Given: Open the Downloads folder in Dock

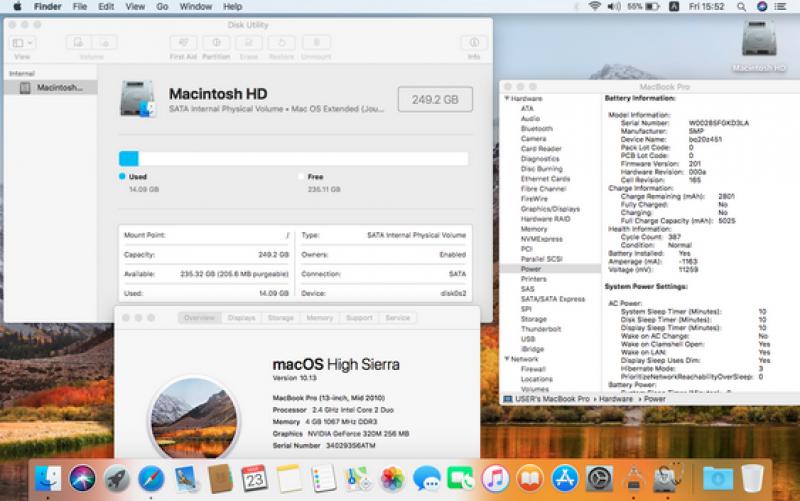Looking at the screenshot, I should click(718, 479).
